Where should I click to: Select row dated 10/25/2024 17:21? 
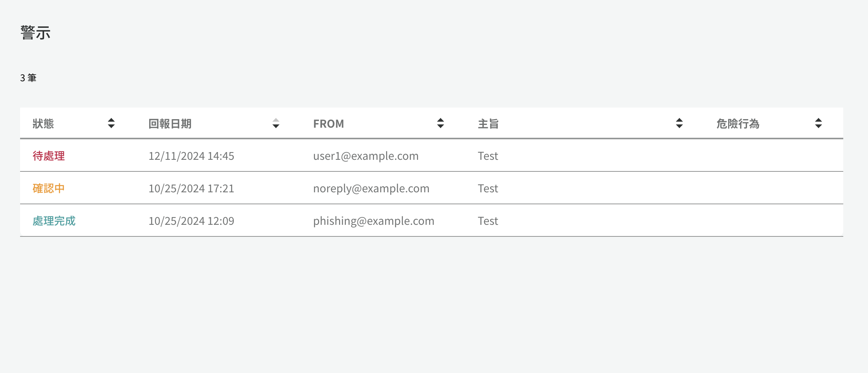coord(432,188)
